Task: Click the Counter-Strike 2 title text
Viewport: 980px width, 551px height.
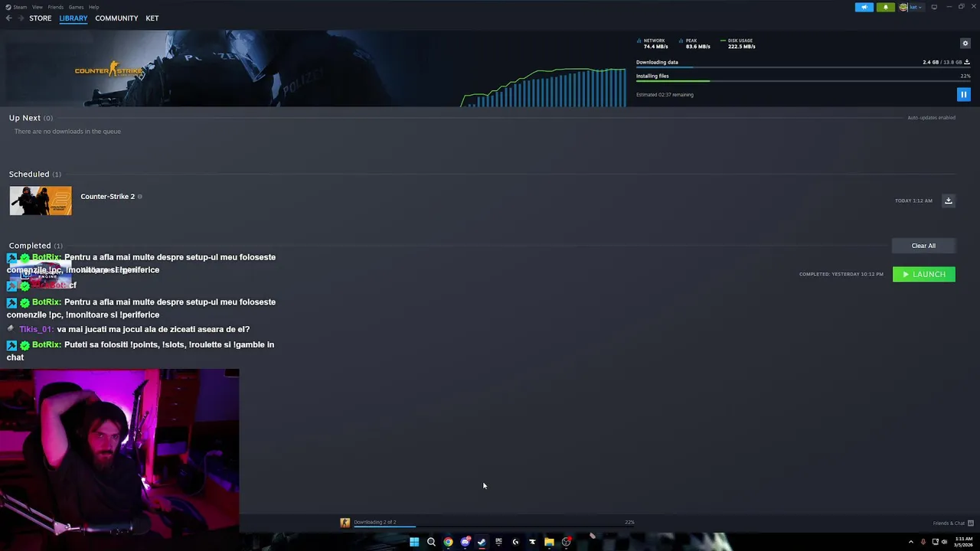Action: [107, 197]
